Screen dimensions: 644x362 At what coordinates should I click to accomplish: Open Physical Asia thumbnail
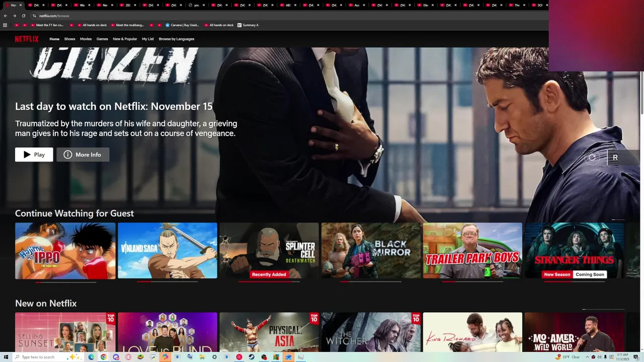tap(269, 332)
